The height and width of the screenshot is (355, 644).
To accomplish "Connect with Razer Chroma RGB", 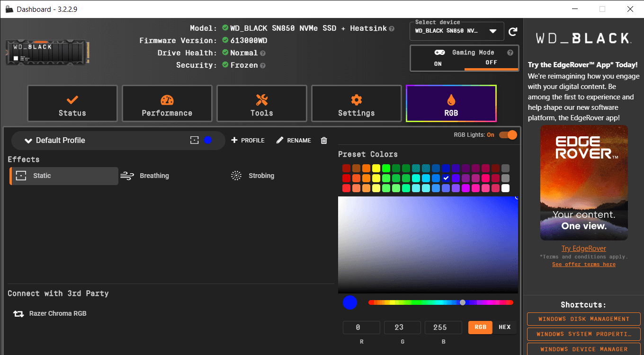I will click(50, 313).
